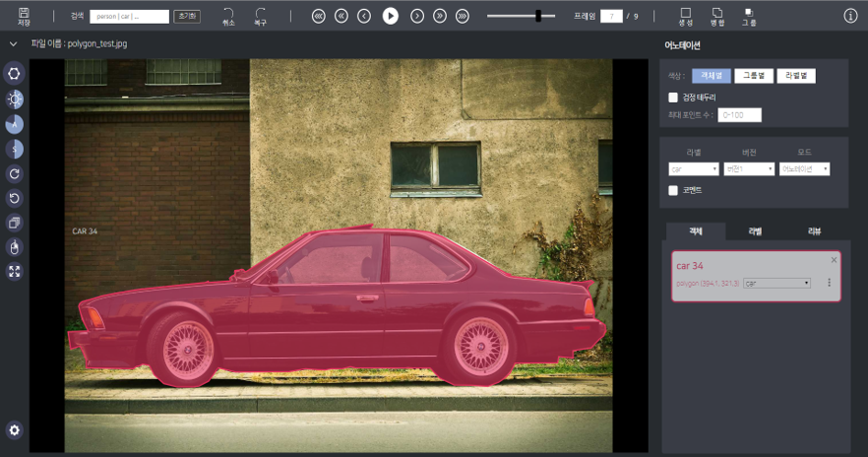Enable the black border (검정 테두리) checkbox

(x=673, y=98)
